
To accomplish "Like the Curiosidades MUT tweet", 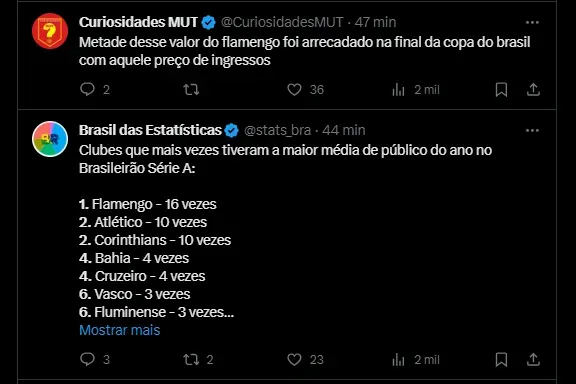I will [294, 89].
